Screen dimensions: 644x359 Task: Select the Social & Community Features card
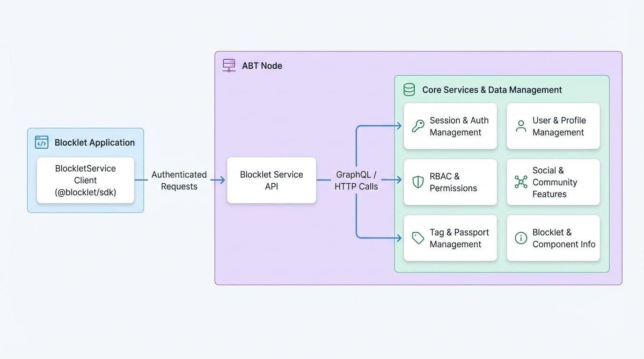(x=553, y=182)
